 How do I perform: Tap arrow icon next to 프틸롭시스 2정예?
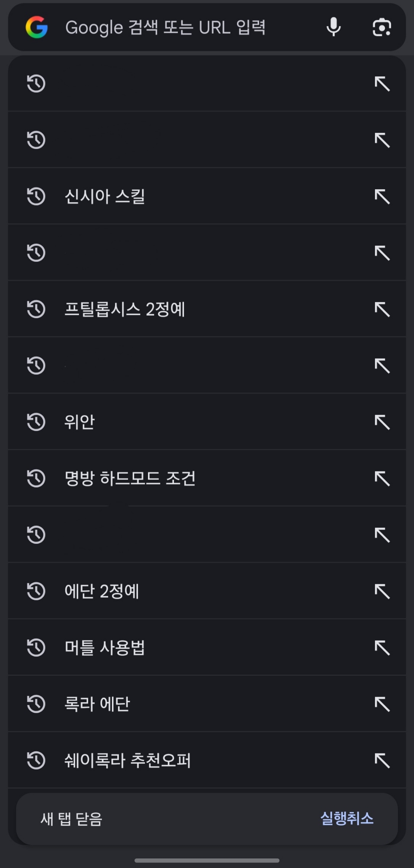pyautogui.click(x=382, y=309)
